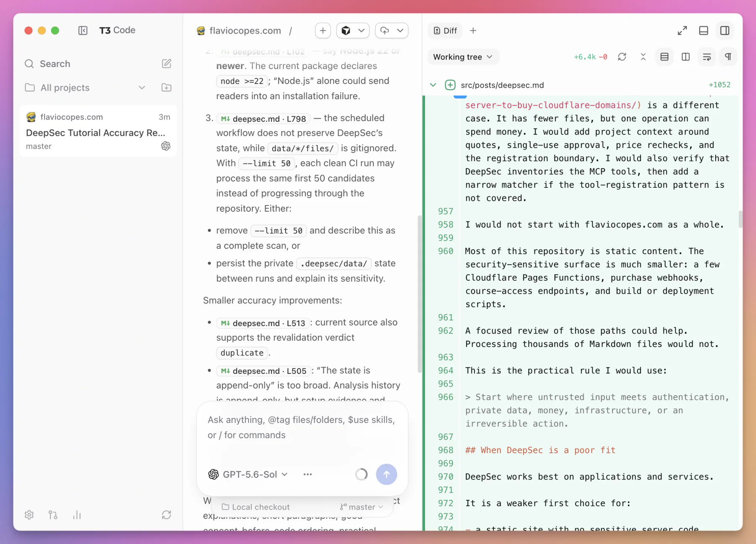Open settings gear in sidebar footer

(x=29, y=515)
